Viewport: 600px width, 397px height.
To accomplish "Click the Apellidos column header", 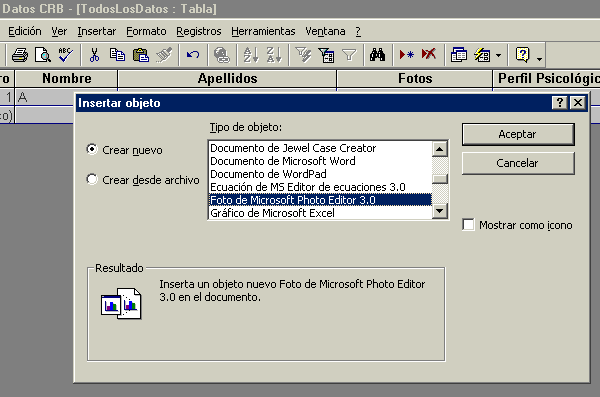I will 227,78.
